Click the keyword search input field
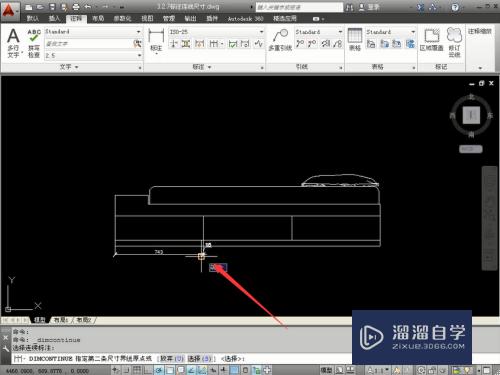 pos(299,7)
